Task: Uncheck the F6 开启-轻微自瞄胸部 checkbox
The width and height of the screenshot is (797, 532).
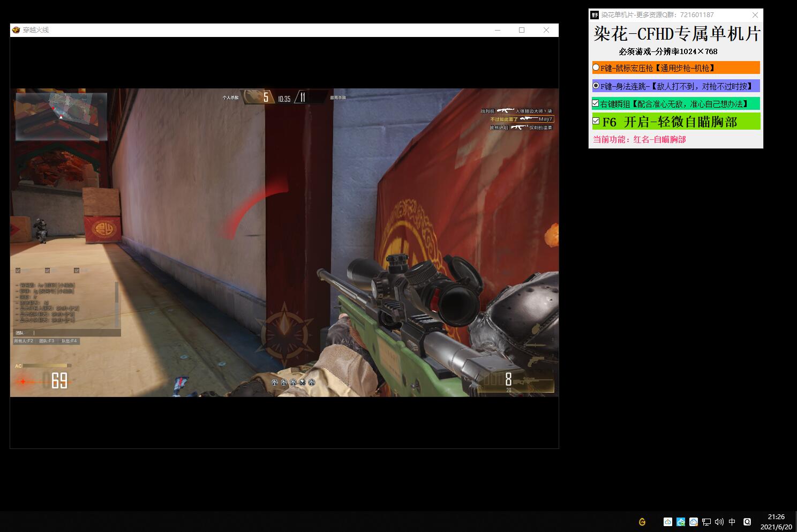Action: tap(596, 122)
